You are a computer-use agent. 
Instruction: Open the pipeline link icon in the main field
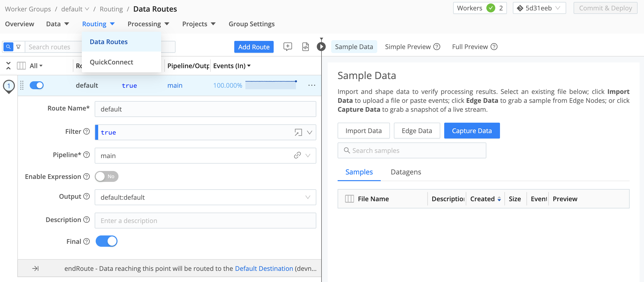coord(297,156)
